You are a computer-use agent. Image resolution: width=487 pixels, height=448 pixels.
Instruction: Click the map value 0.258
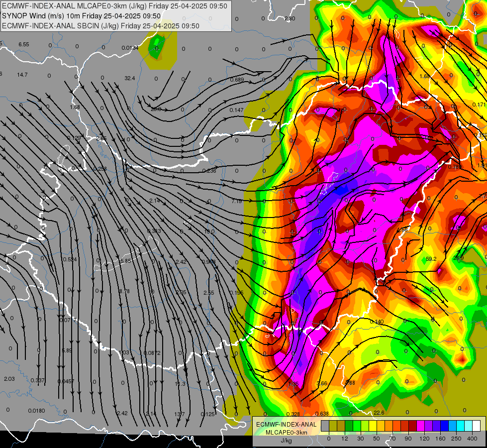100,169
